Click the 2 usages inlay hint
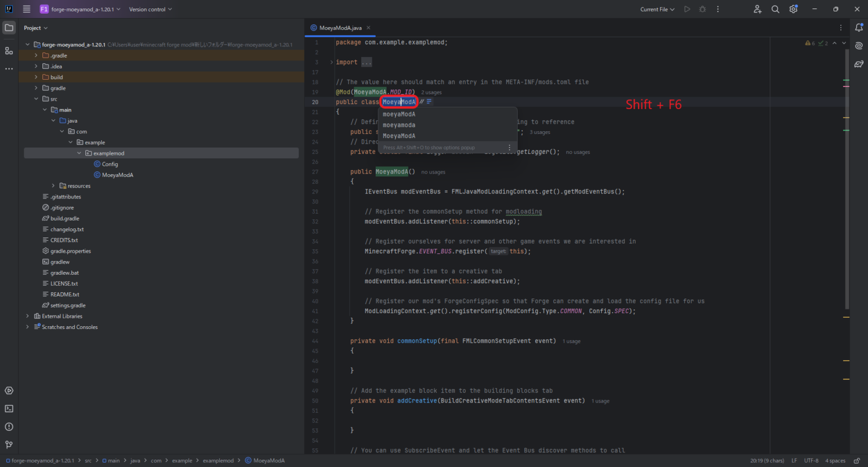 click(x=431, y=92)
